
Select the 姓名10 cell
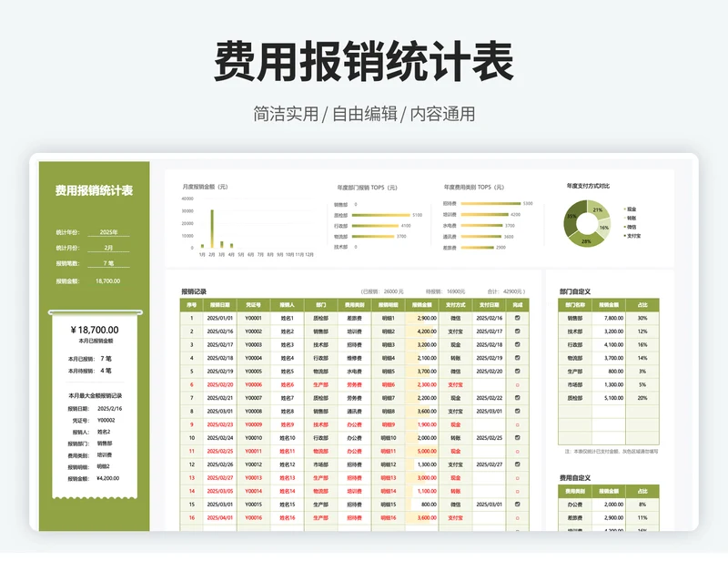tap(287, 438)
